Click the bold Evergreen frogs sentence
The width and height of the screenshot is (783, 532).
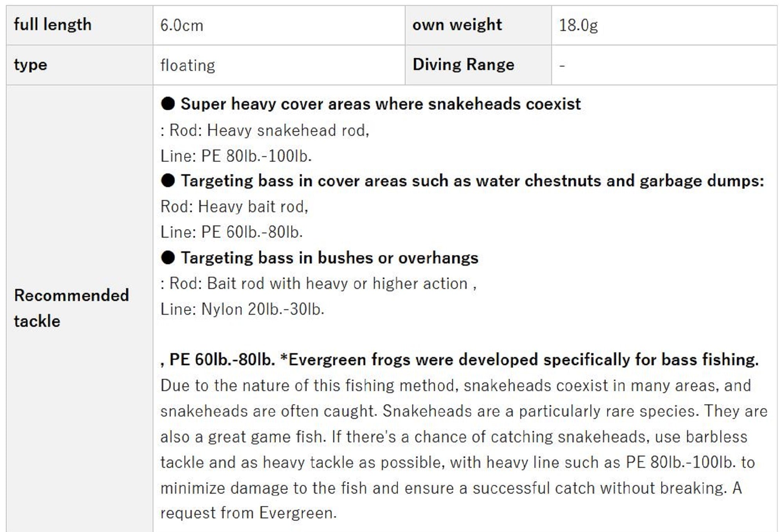(x=459, y=360)
